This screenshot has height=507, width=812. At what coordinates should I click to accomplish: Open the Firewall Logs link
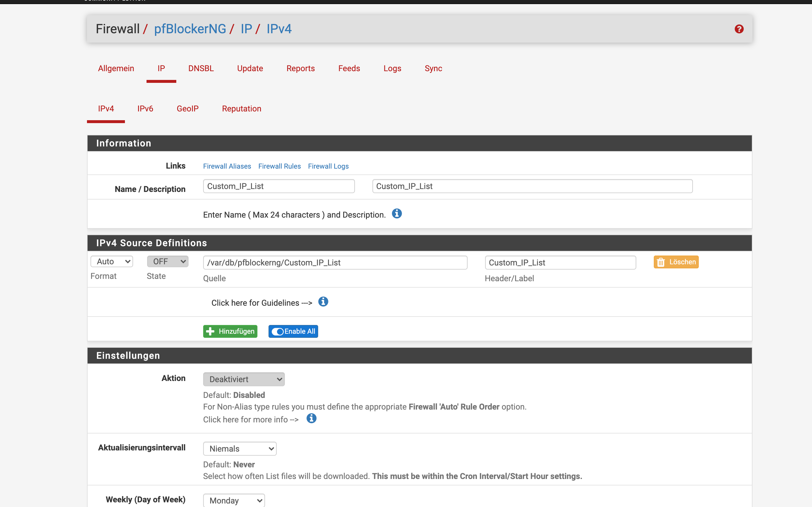328,166
